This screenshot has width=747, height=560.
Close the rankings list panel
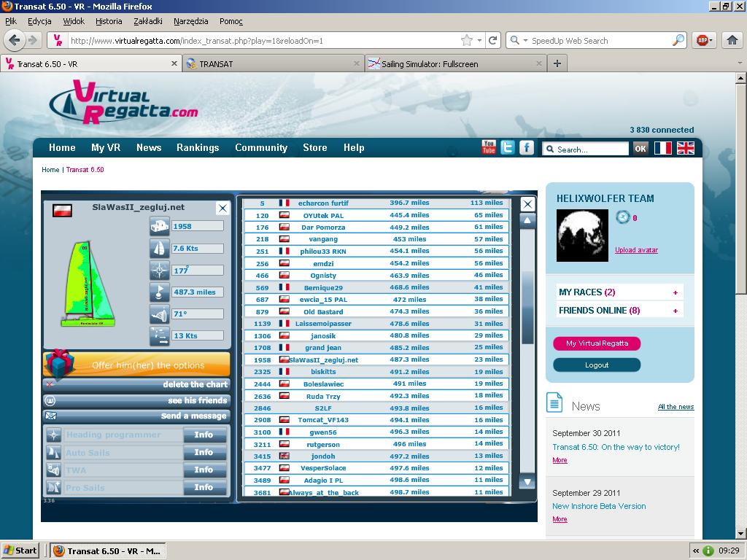pyautogui.click(x=527, y=204)
